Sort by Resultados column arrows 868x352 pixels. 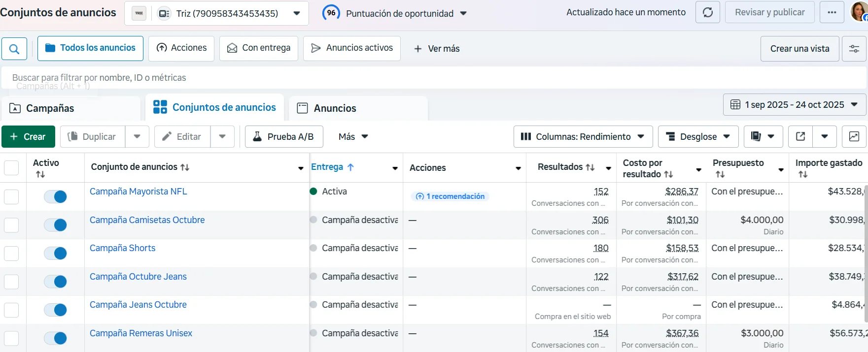coord(590,167)
